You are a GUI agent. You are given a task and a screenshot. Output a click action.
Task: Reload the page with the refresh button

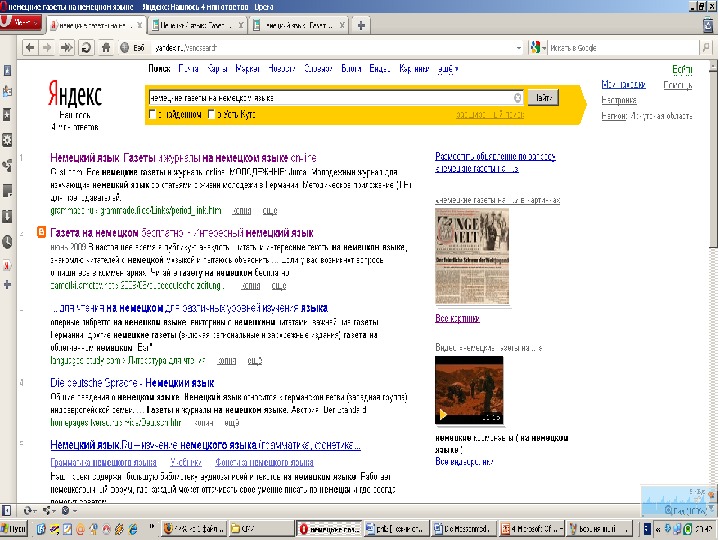pyautogui.click(x=86, y=47)
